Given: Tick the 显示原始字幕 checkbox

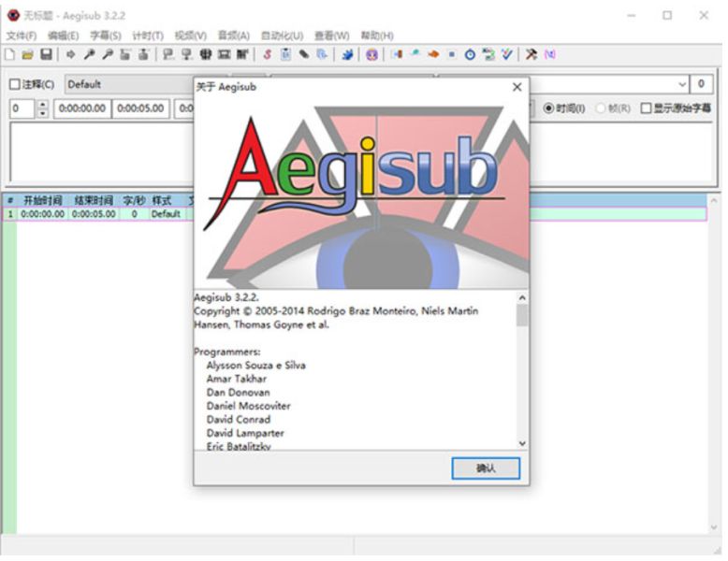Looking at the screenshot, I should point(646,108).
